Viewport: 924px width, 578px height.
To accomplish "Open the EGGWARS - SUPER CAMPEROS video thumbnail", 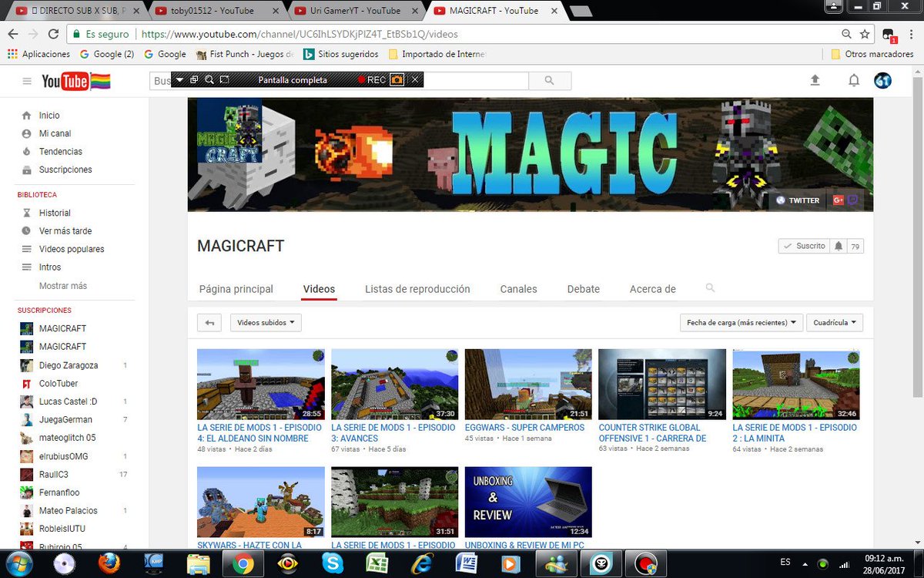I will [528, 384].
